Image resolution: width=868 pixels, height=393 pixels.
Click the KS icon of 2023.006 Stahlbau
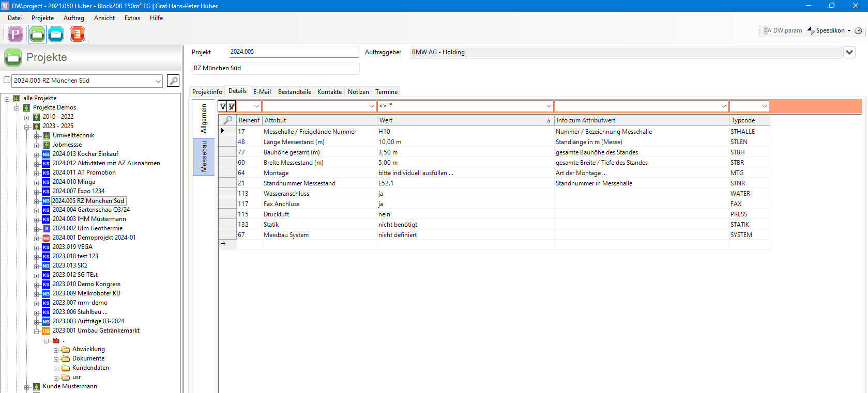[46, 312]
